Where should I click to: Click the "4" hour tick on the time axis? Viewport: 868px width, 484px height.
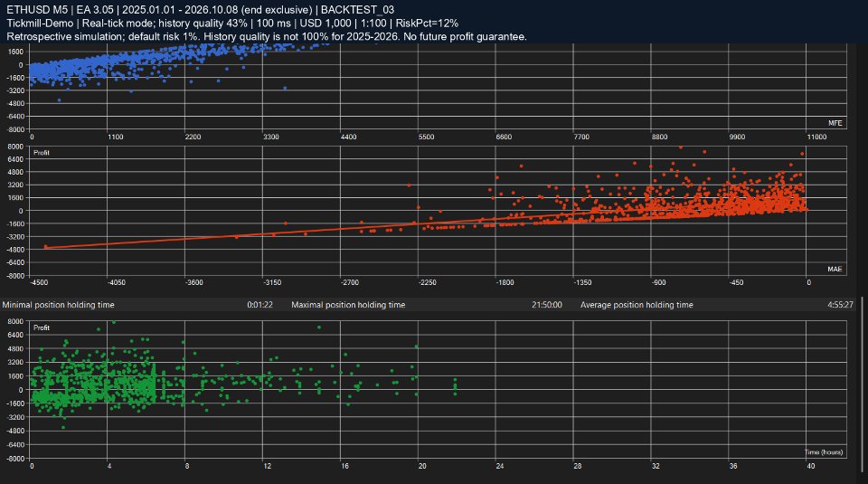click(109, 466)
